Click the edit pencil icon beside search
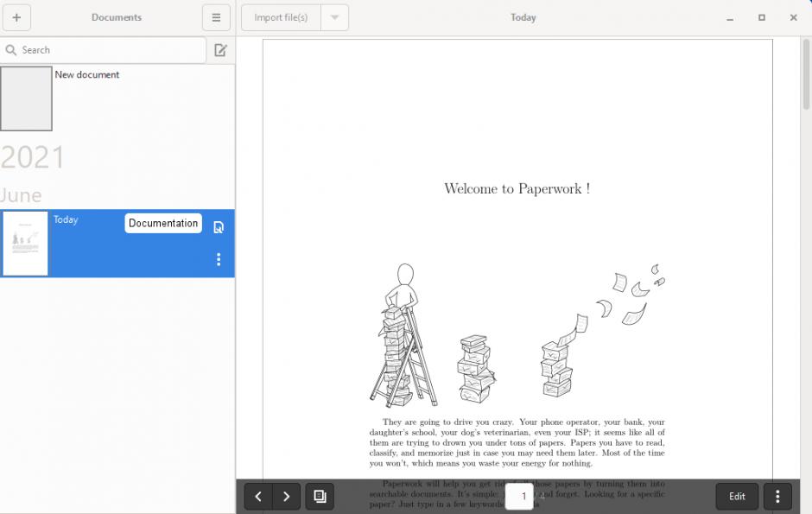 (220, 50)
